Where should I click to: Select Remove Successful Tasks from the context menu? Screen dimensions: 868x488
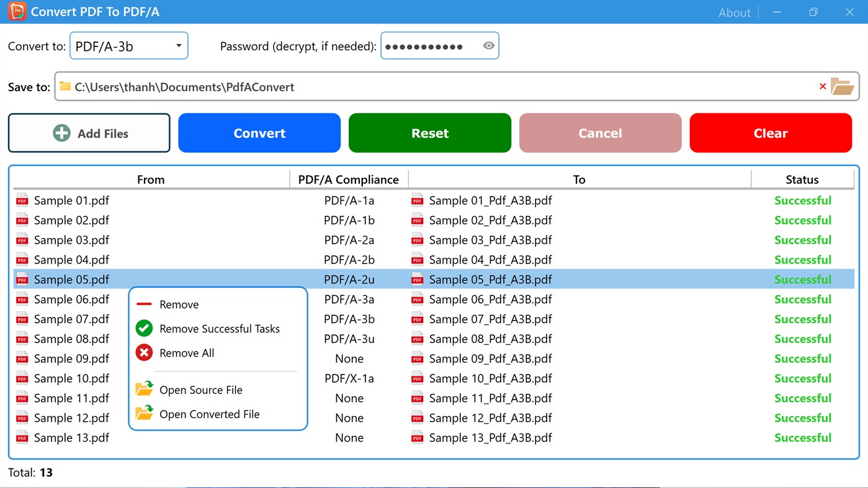point(220,329)
